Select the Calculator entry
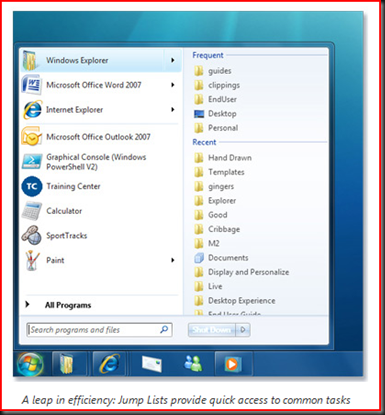Viewport: 385px width, 415px height. (x=100, y=211)
